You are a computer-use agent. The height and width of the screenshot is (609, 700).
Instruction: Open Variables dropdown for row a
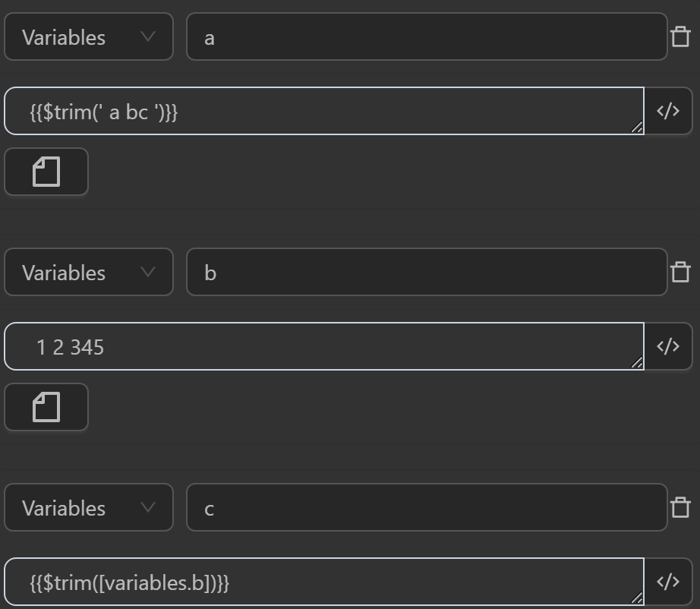pos(89,37)
